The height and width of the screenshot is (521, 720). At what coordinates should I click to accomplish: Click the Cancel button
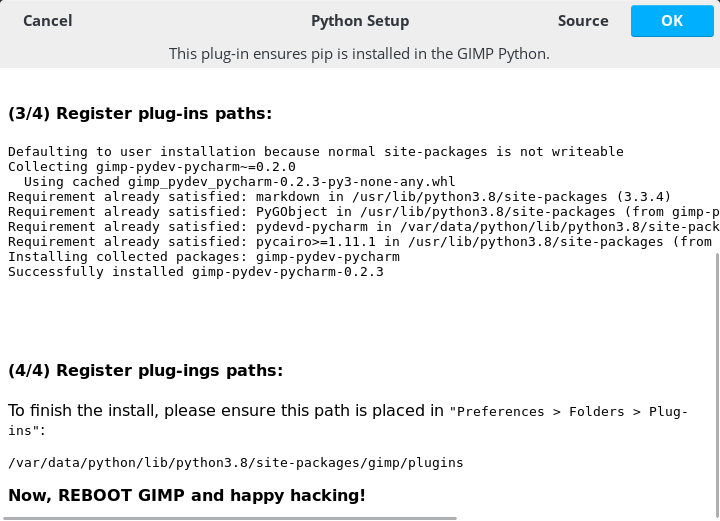coord(47,21)
